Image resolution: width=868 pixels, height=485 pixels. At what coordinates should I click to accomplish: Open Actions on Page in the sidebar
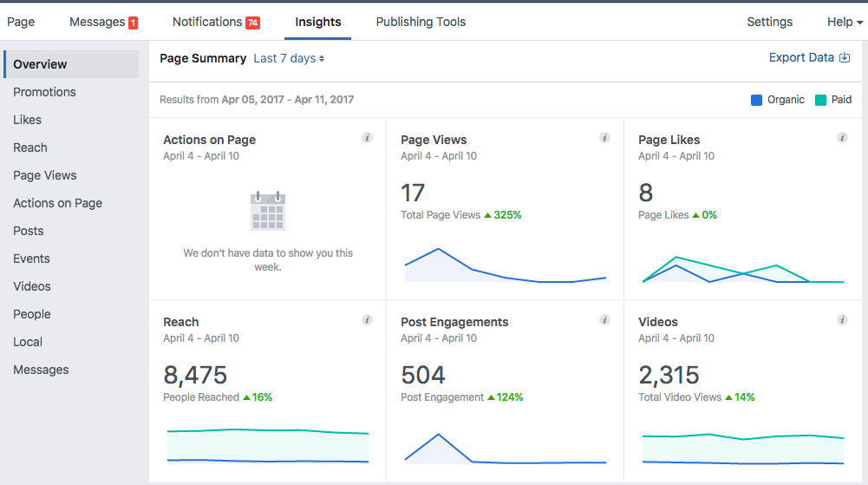pos(57,203)
